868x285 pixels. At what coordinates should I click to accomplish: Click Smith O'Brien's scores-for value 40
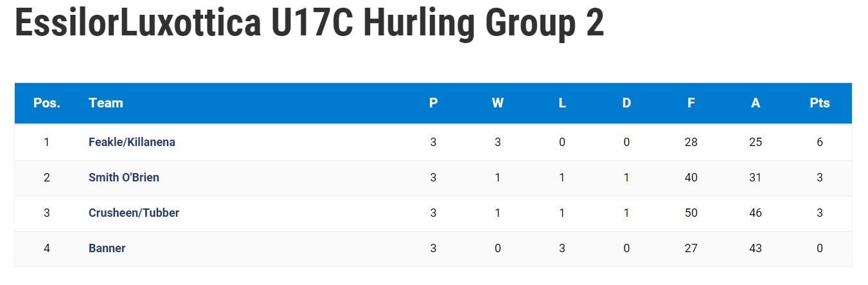691,178
